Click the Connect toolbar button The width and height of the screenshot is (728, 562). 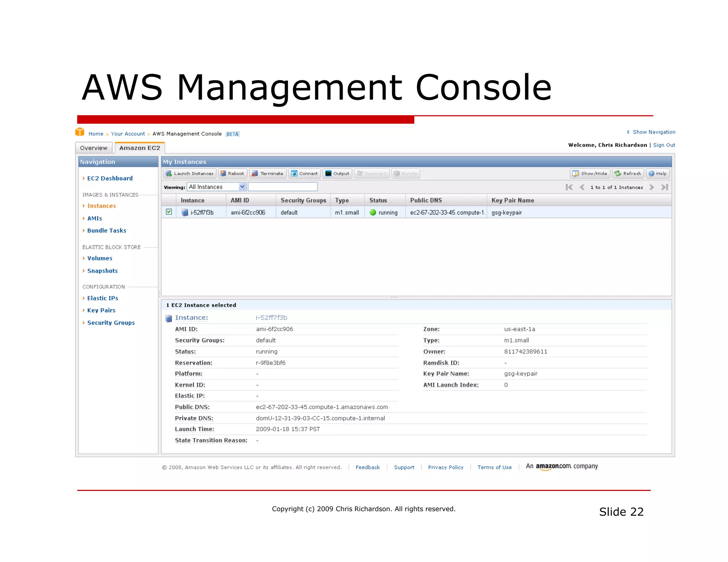305,173
